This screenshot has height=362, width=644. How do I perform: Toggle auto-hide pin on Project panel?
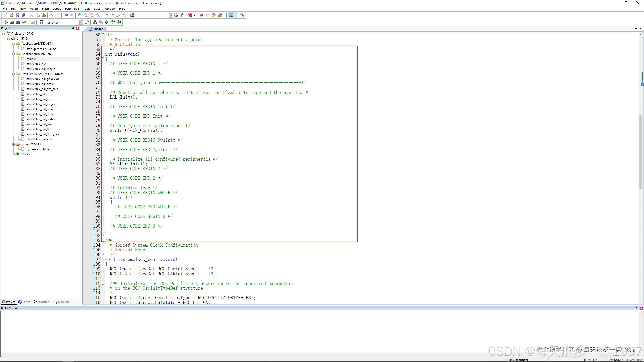pos(73,28)
